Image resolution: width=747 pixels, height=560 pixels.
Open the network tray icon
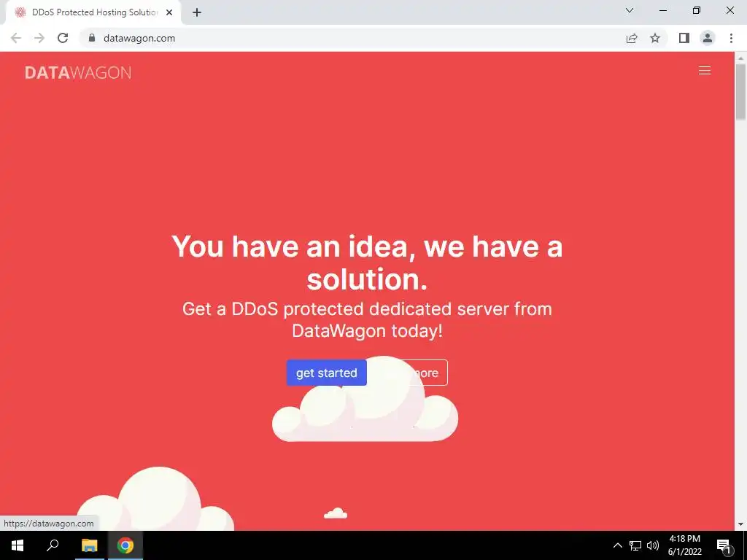pos(635,545)
